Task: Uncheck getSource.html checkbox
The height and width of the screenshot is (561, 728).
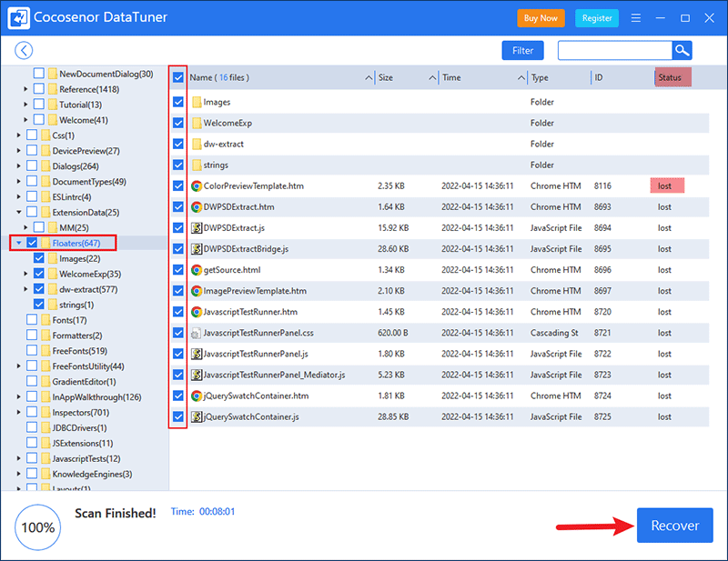Action: coord(178,270)
